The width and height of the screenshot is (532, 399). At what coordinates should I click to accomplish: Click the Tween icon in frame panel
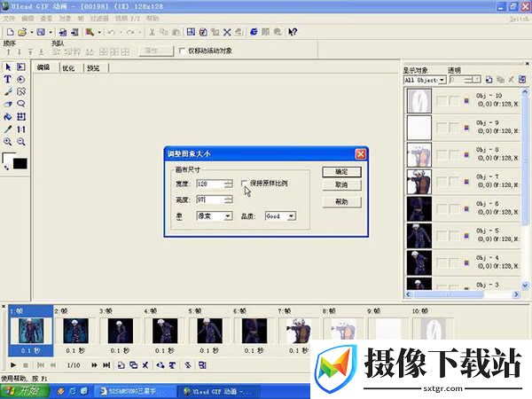pos(160,365)
